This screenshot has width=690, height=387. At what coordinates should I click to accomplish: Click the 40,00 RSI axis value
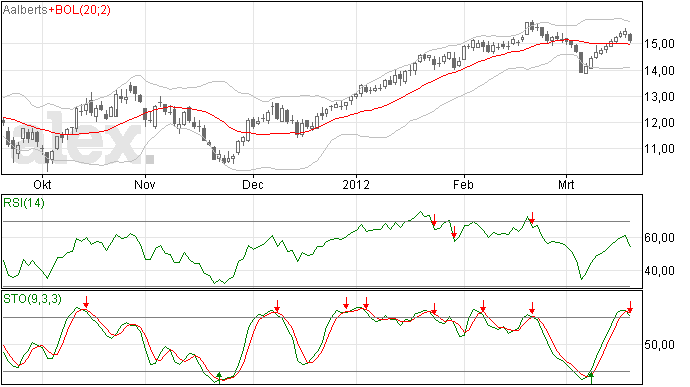pos(660,271)
